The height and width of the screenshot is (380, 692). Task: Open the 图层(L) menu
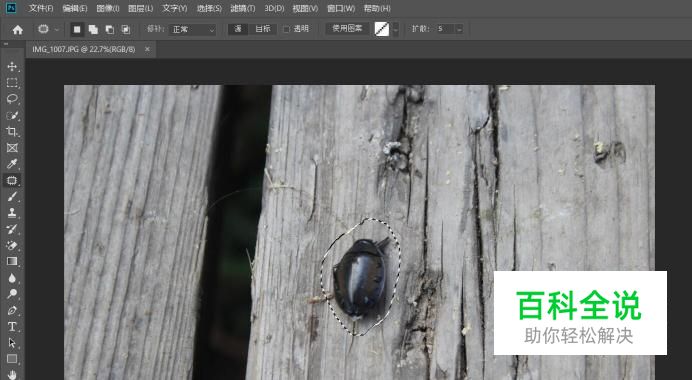point(140,8)
